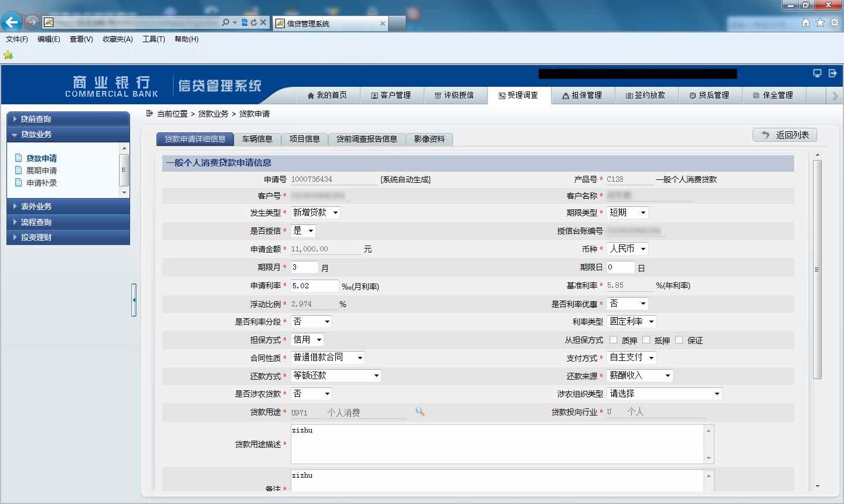The width and height of the screenshot is (844, 504).
Task: Click the 贷款用途描述 text area
Action: [x=502, y=444]
